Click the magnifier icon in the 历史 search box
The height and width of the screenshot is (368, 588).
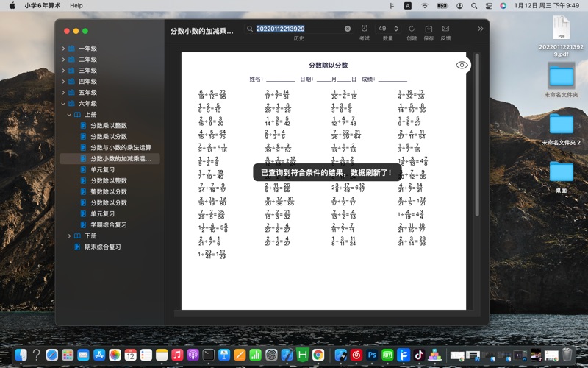[250, 29]
